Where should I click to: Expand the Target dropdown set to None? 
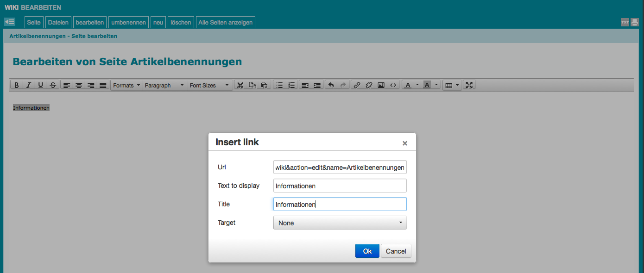340,223
